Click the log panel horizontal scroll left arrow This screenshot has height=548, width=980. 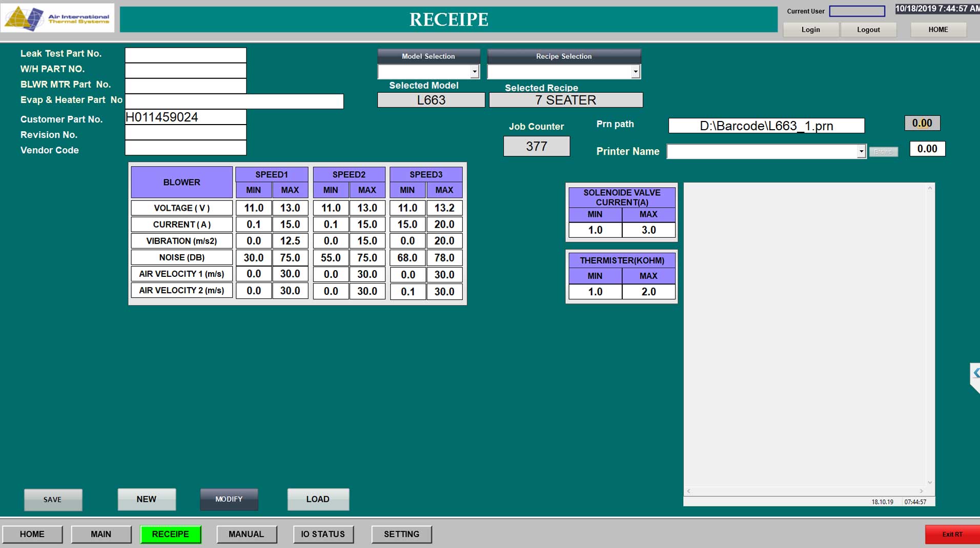click(x=688, y=491)
